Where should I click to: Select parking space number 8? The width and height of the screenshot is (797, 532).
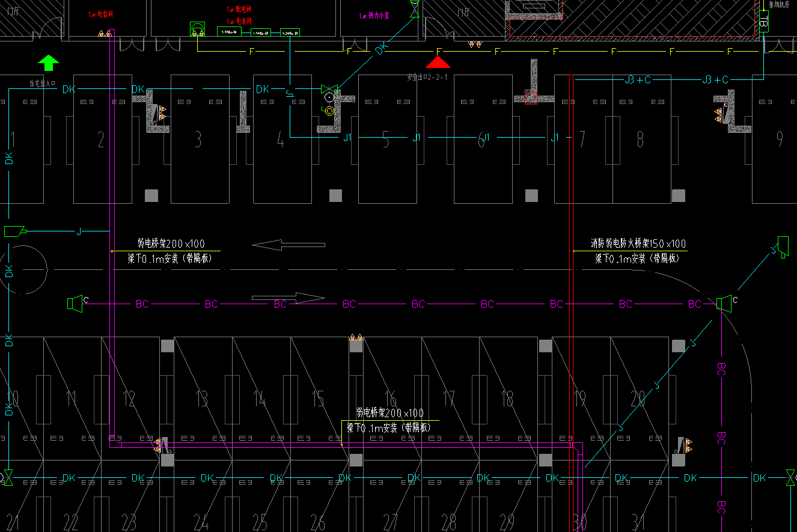click(x=640, y=139)
